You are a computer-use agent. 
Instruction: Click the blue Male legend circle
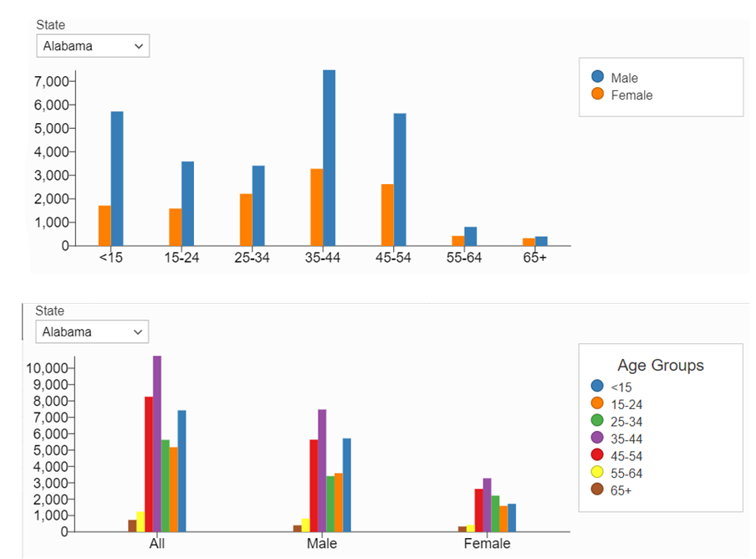[598, 78]
